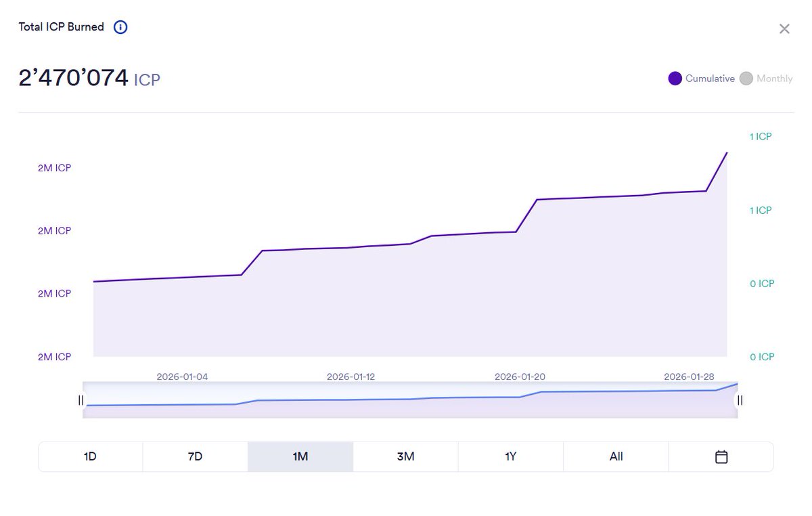Select the 7D time range

195,456
